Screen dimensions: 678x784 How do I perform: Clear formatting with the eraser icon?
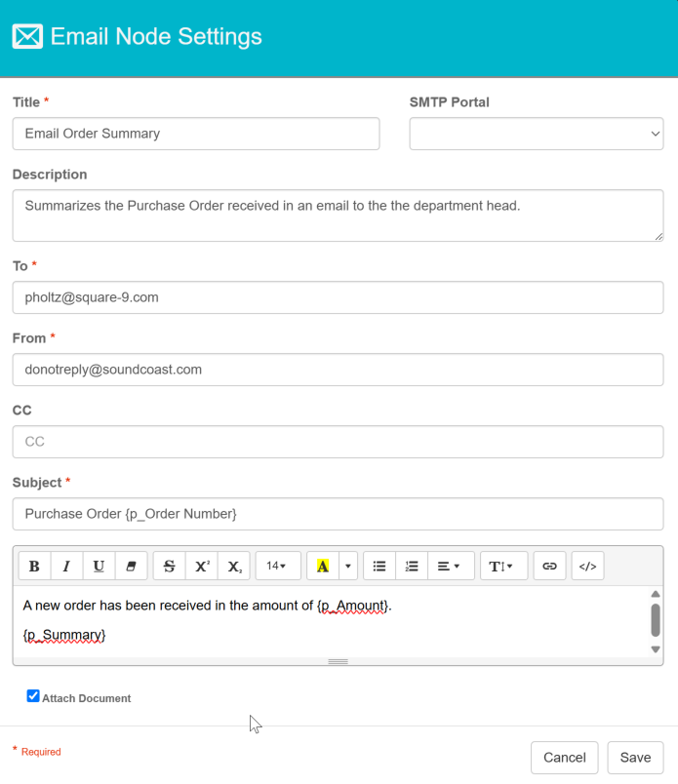tap(131, 567)
